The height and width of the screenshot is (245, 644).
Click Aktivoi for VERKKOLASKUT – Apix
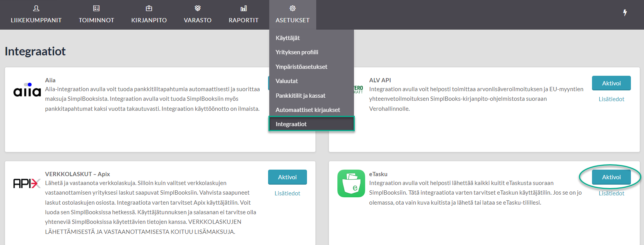click(x=287, y=177)
